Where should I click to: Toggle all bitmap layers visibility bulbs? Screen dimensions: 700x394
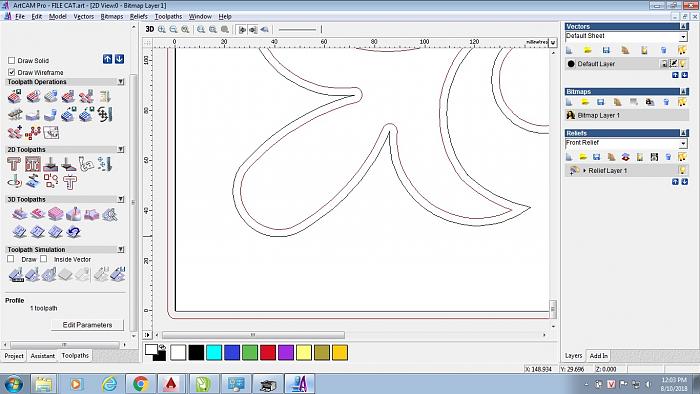click(x=682, y=102)
